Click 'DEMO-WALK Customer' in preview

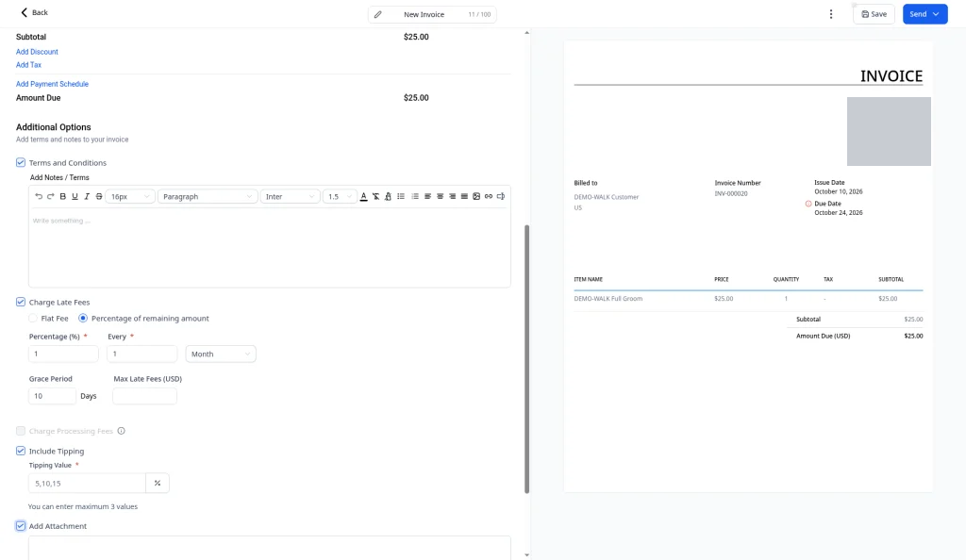[607, 197]
